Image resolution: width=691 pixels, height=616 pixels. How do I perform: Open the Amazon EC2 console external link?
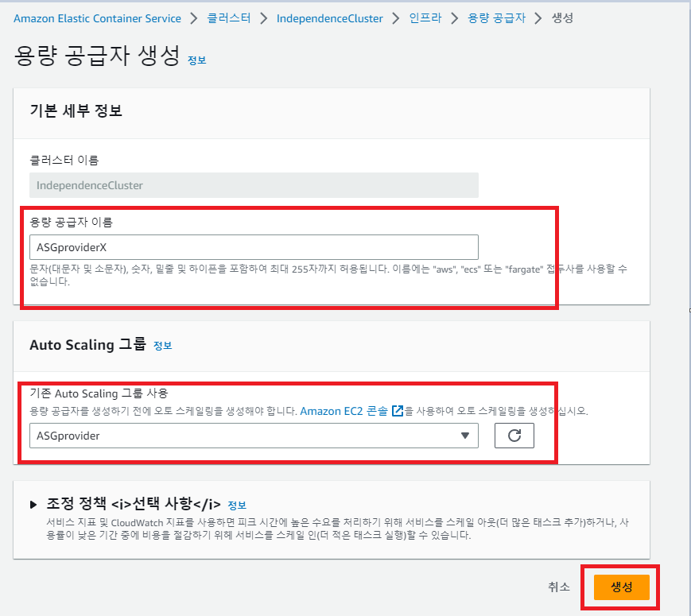pos(351,411)
